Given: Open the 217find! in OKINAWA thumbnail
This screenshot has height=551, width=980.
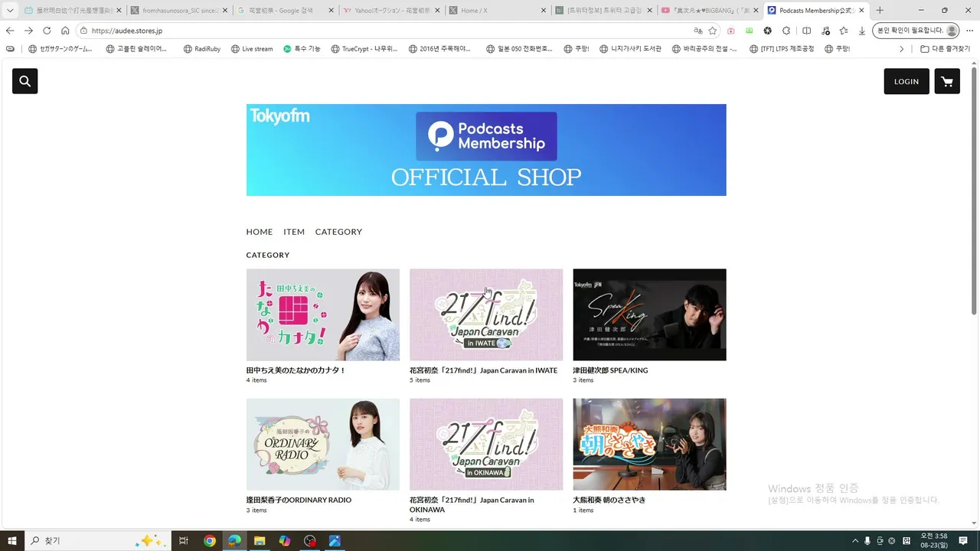Looking at the screenshot, I should 486,444.
